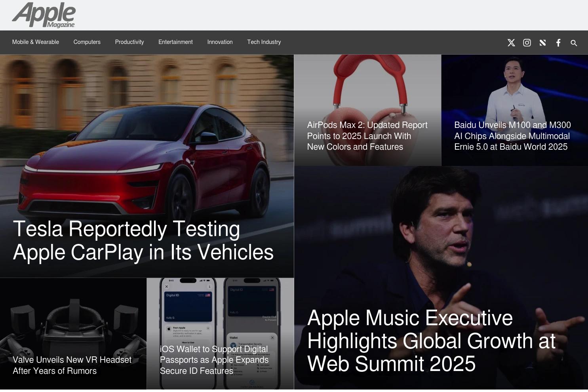The width and height of the screenshot is (588, 392).
Task: Read the Valve VR headset article
Action: tap(72, 365)
